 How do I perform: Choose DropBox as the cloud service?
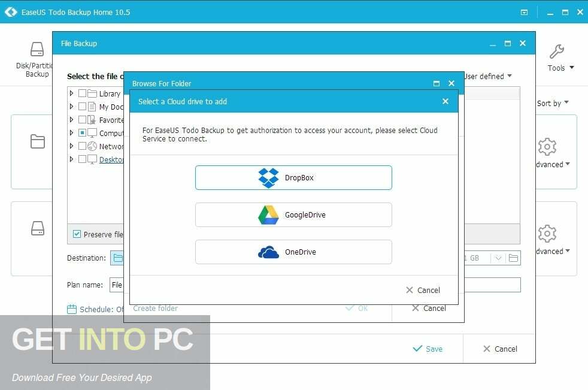pyautogui.click(x=293, y=177)
